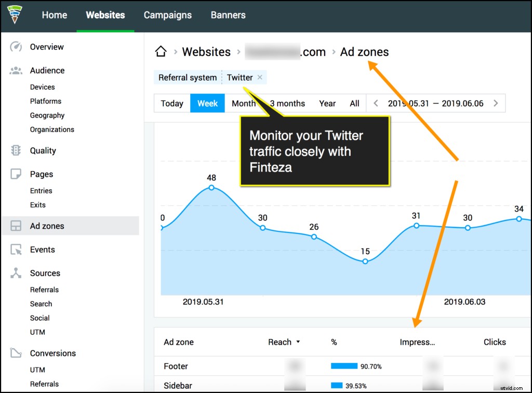Select the Pages panel icon
This screenshot has height=393, width=532.
16,174
